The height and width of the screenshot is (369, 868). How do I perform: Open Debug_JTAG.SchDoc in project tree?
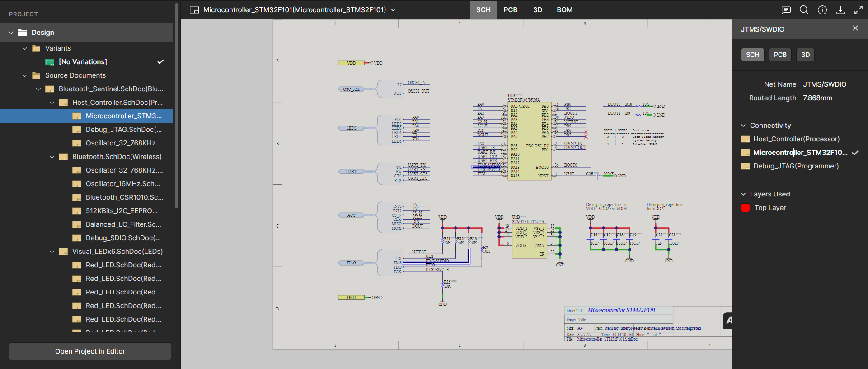[123, 130]
